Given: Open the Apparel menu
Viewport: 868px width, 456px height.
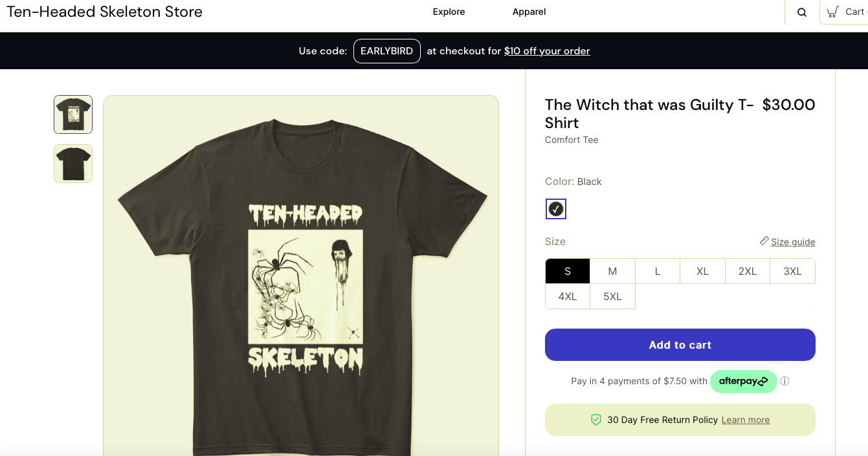Looking at the screenshot, I should 529,12.
